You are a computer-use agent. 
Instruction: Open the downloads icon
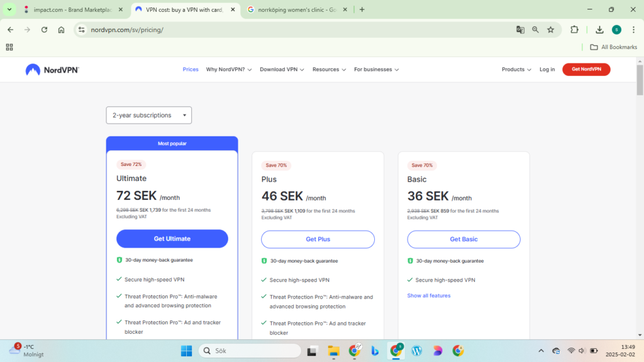(x=599, y=30)
